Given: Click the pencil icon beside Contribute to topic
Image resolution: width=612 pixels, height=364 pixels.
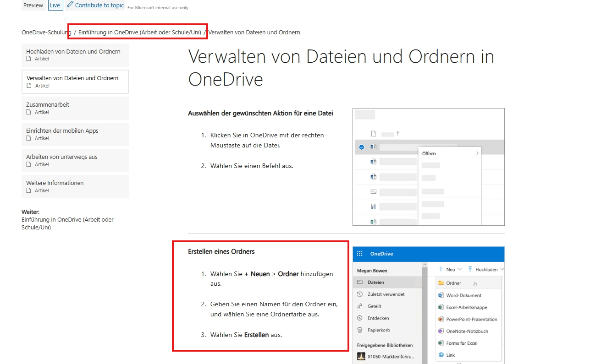Looking at the screenshot, I should click(x=70, y=5).
